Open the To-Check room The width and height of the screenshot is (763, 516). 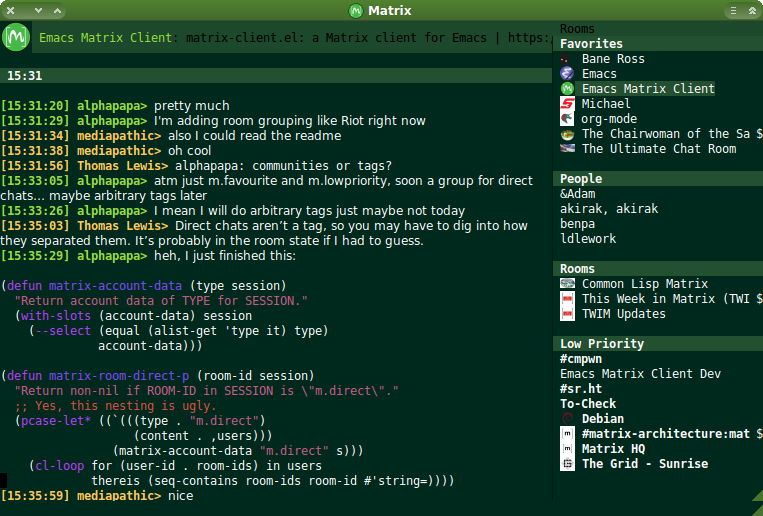pos(588,404)
